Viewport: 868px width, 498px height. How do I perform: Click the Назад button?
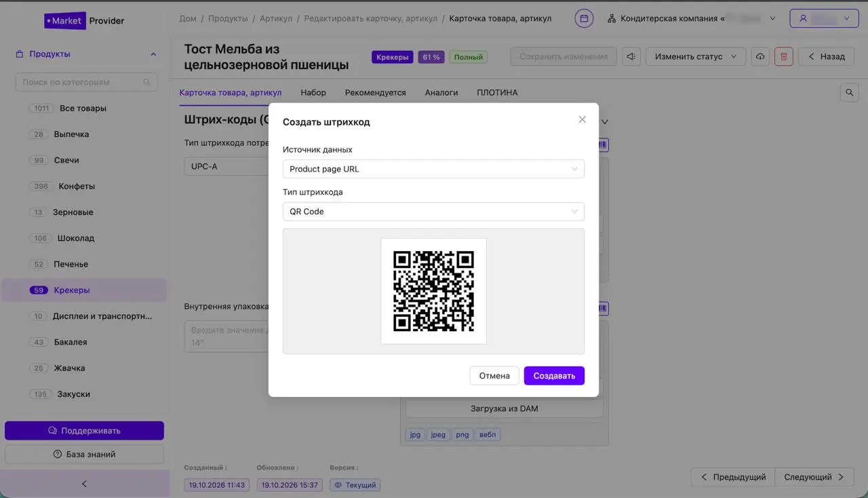click(826, 56)
